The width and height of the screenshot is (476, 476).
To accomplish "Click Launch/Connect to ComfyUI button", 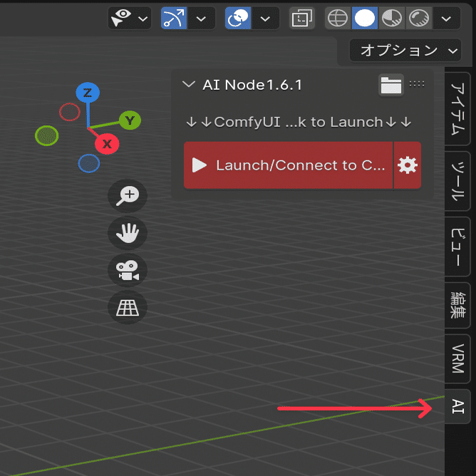I will 288,165.
